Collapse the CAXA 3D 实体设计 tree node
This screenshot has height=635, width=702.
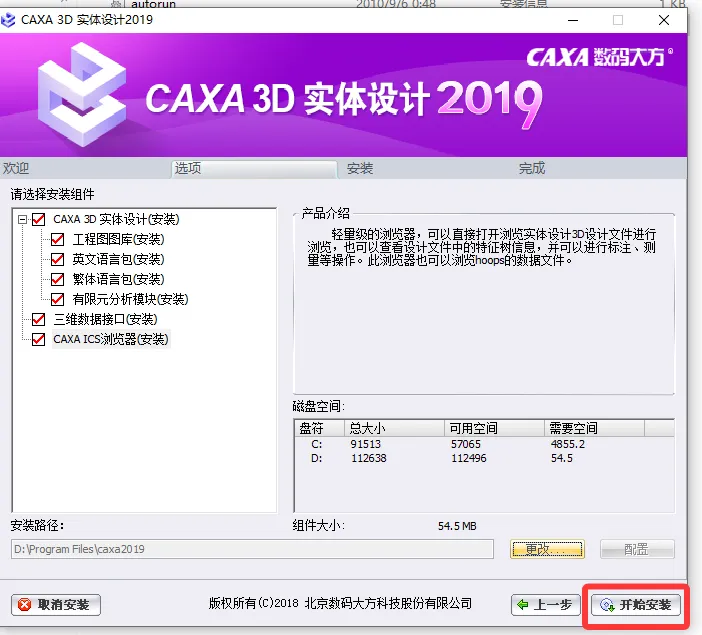click(x=22, y=219)
